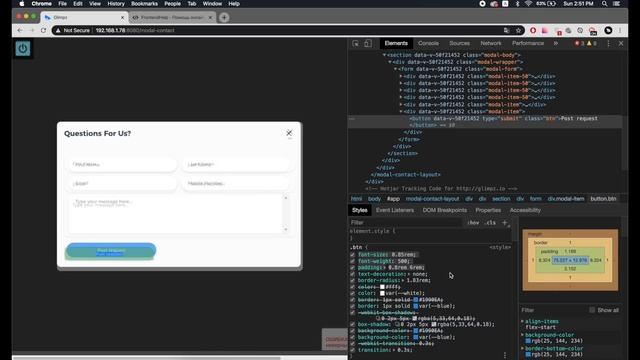The image size is (640, 360).
Task: Open the styles pane three-dot menu at bottom
Action: click(x=504, y=355)
